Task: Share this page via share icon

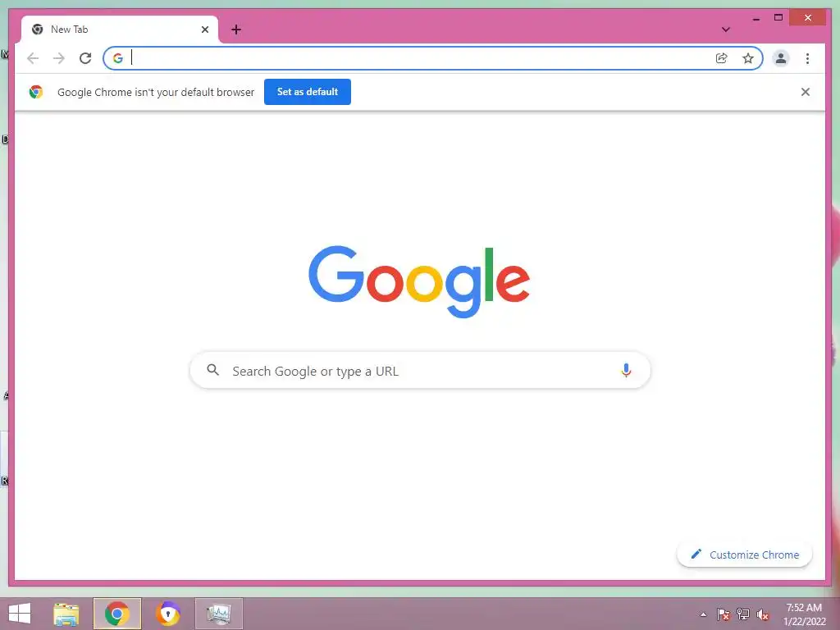Action: (722, 58)
